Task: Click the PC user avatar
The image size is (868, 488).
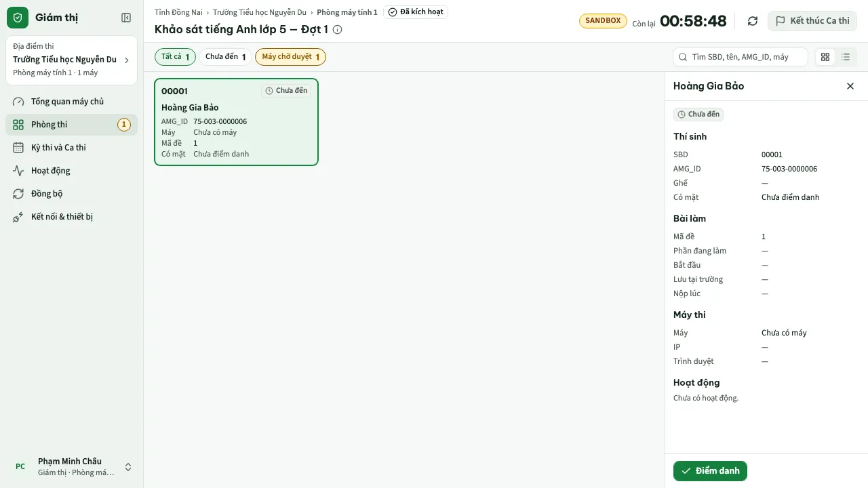Action: 20,466
